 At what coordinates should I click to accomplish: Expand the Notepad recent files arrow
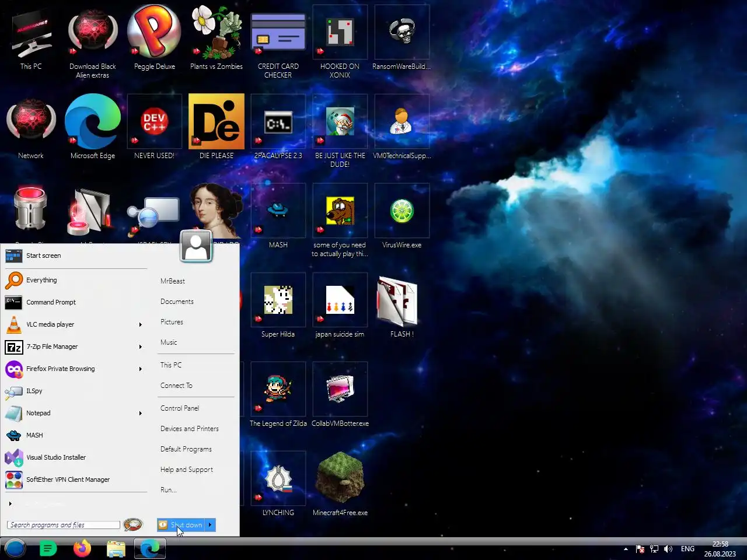[x=140, y=413]
